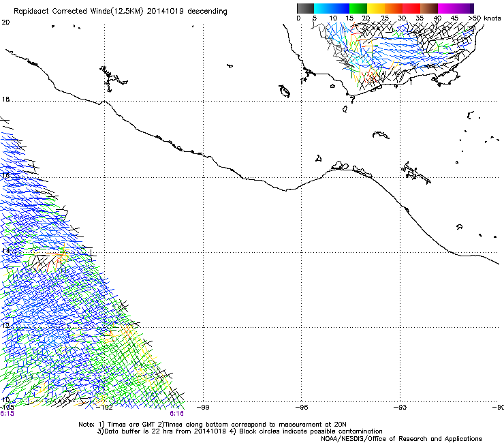Click the cyan-to-blue 5-15 knots legend segment
The image size is (504, 443).
[332, 8]
